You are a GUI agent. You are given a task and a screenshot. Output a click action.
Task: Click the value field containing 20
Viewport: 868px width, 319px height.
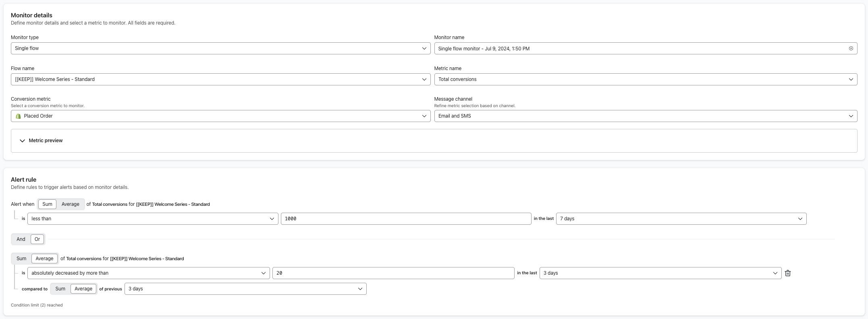pos(393,273)
